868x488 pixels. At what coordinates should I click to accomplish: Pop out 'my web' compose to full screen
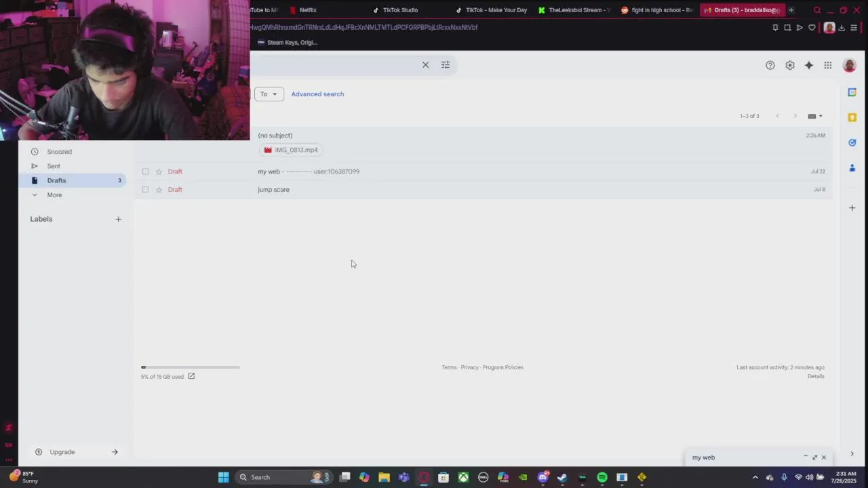[x=815, y=457]
